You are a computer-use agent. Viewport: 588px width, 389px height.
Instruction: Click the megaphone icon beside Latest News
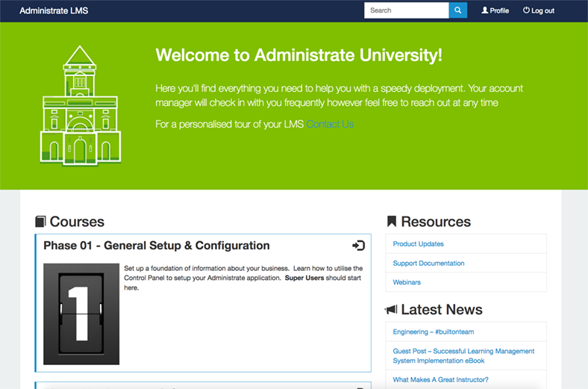pos(391,309)
